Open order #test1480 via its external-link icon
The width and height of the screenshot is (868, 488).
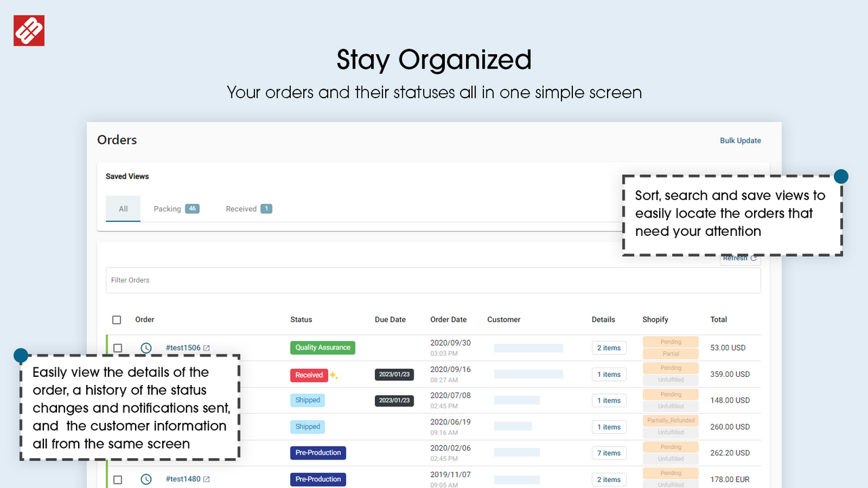pos(208,479)
